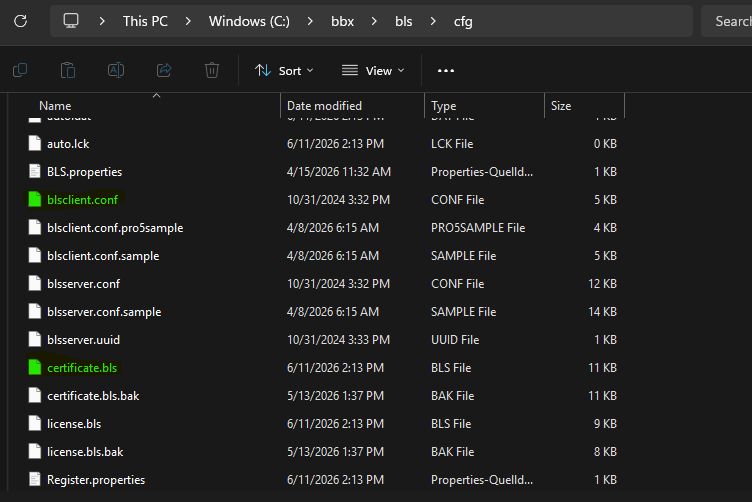
Task: Select the blsclient.conf.pro5sample file name
Action: (x=115, y=228)
